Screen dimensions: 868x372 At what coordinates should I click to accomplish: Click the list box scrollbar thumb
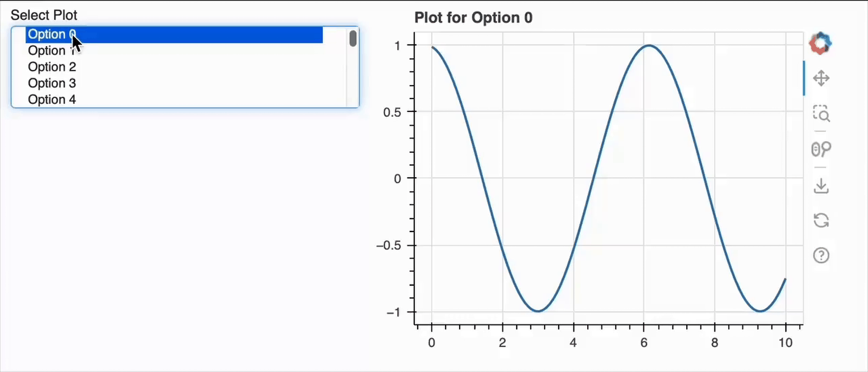pyautogui.click(x=353, y=39)
